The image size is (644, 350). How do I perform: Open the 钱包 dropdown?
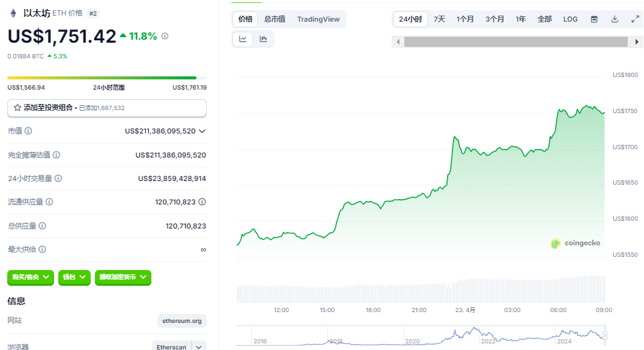tap(74, 277)
